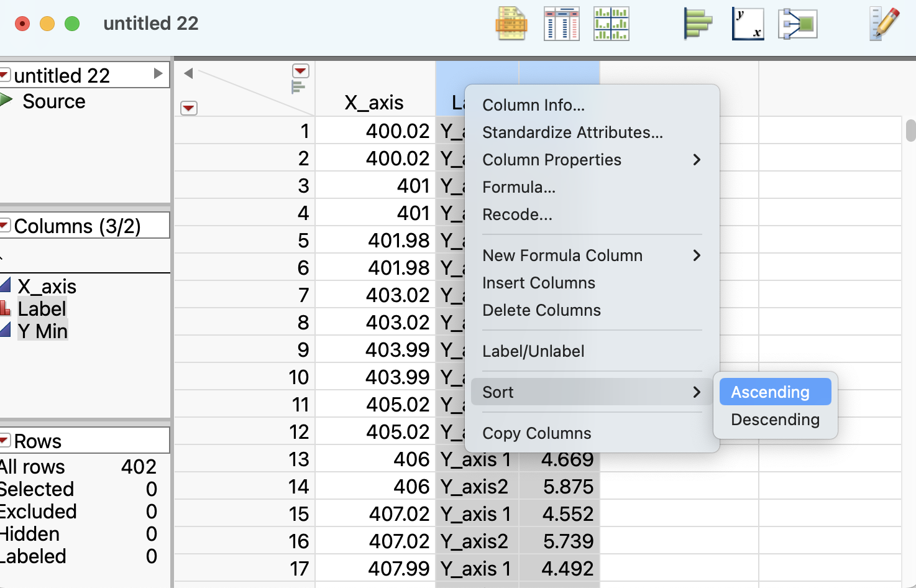Click the macOS green zoom button
Viewport: 916px width, 588px height.
pos(72,24)
